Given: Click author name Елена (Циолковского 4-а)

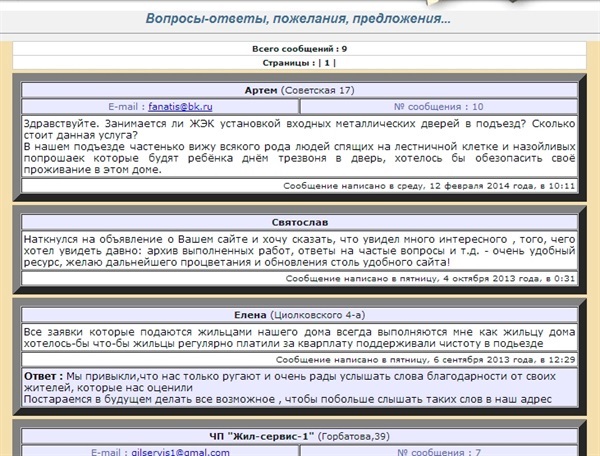Looking at the screenshot, I should (300, 315).
